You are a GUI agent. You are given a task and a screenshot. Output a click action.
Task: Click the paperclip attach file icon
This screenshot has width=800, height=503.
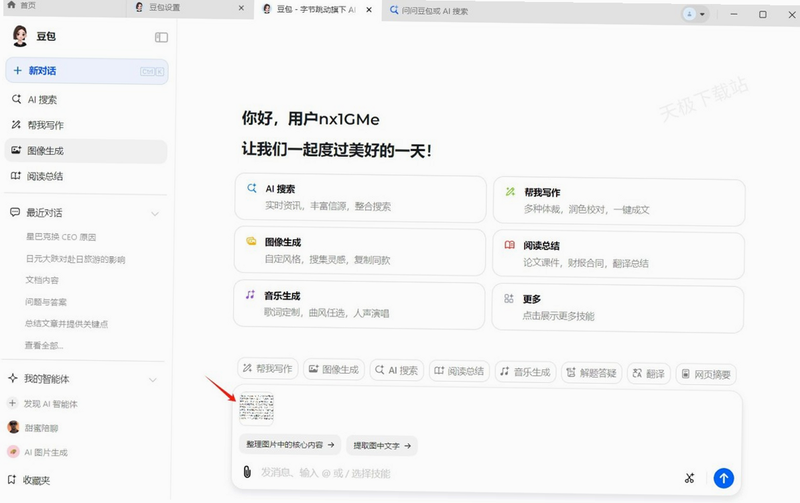point(247,472)
